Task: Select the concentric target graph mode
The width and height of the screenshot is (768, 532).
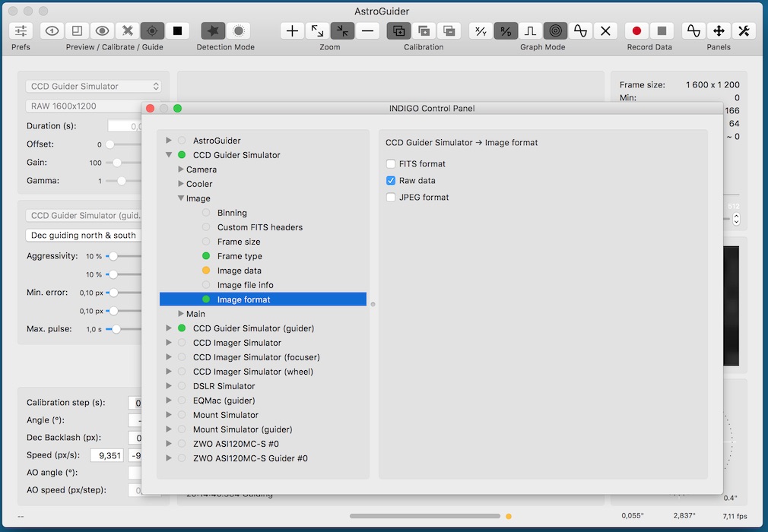Action: click(x=555, y=31)
